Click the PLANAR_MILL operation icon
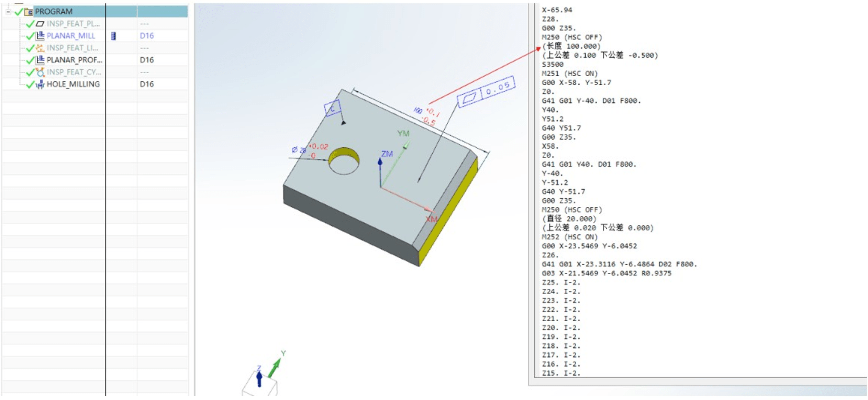868x400 pixels. (40, 35)
